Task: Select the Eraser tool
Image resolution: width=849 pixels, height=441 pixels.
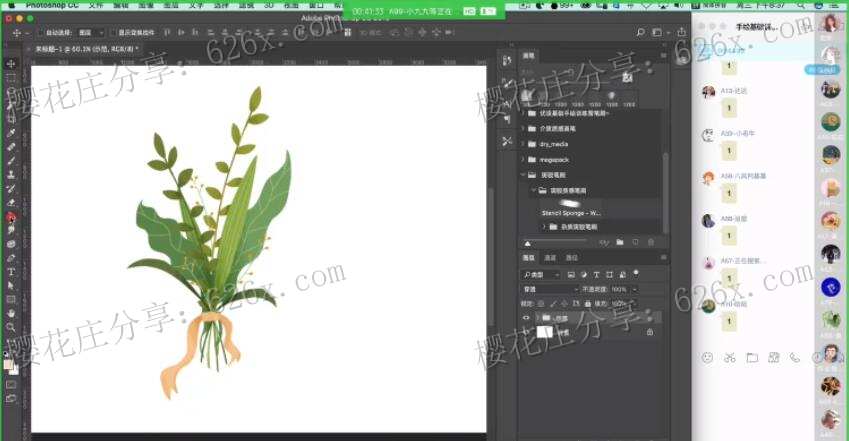Action: pos(11,202)
